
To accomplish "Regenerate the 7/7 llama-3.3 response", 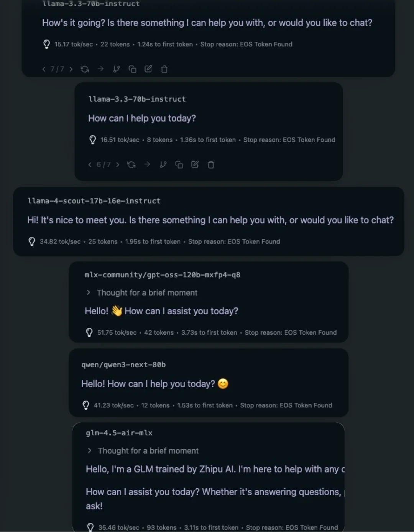I will (85, 69).
